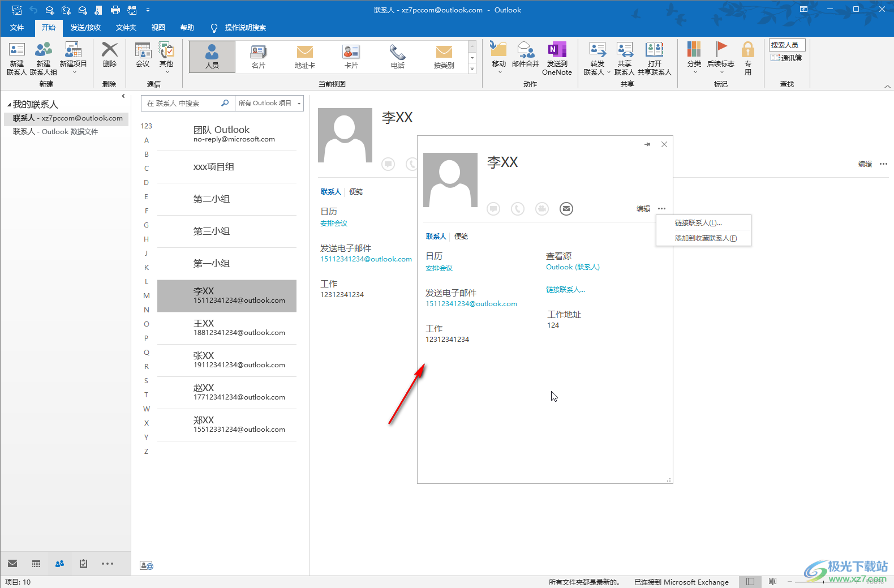Switch to the Folder (文件夹) tab
This screenshot has width=894, height=588.
tap(126, 27)
